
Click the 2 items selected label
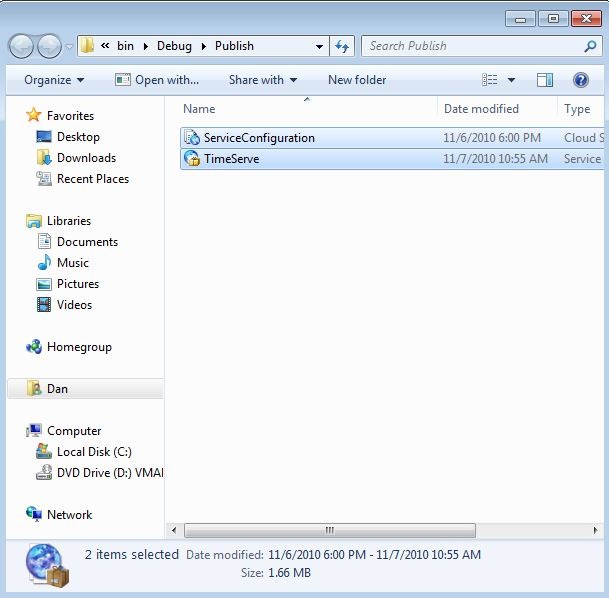pos(132,554)
